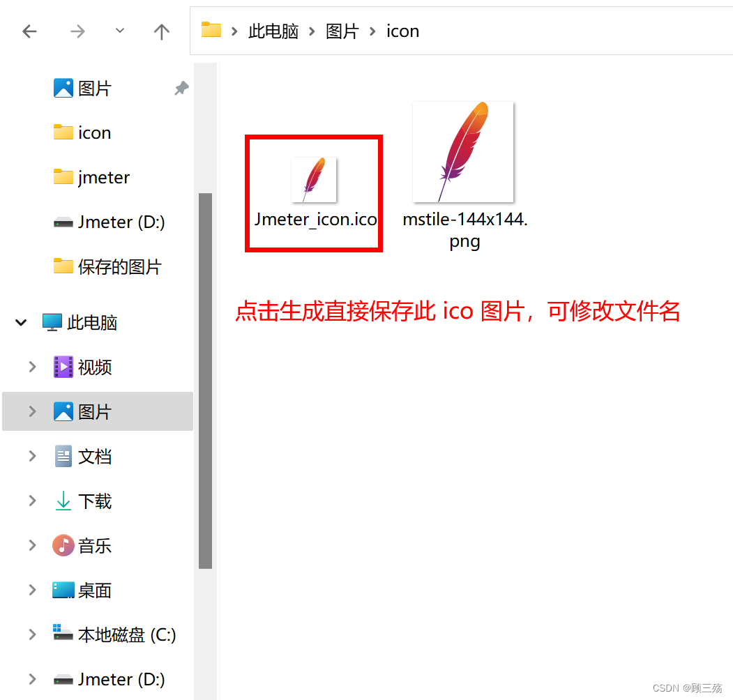Select the mstile-144x144.png thumbnail

pyautogui.click(x=463, y=152)
